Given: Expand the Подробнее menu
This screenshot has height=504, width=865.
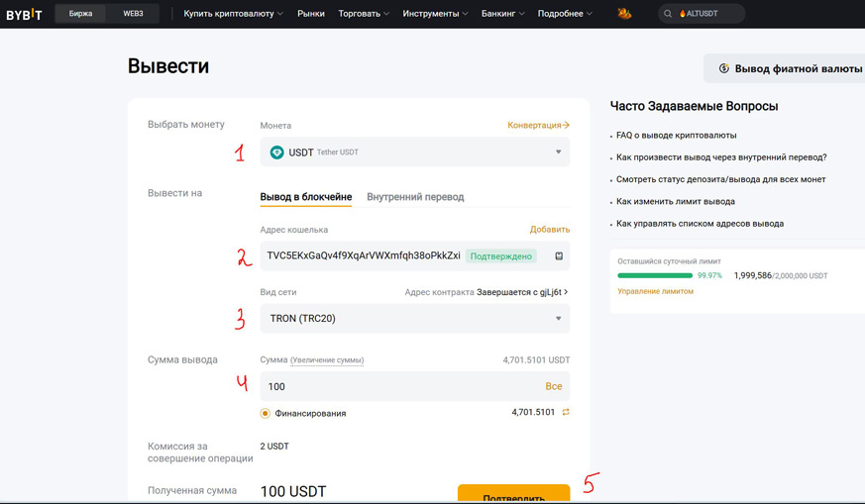Looking at the screenshot, I should click(x=565, y=14).
